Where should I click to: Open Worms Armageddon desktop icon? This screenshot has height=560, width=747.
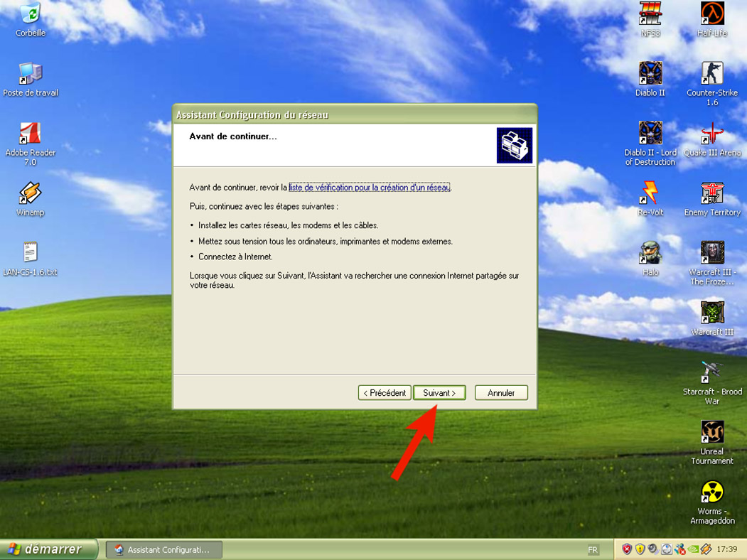[711, 492]
